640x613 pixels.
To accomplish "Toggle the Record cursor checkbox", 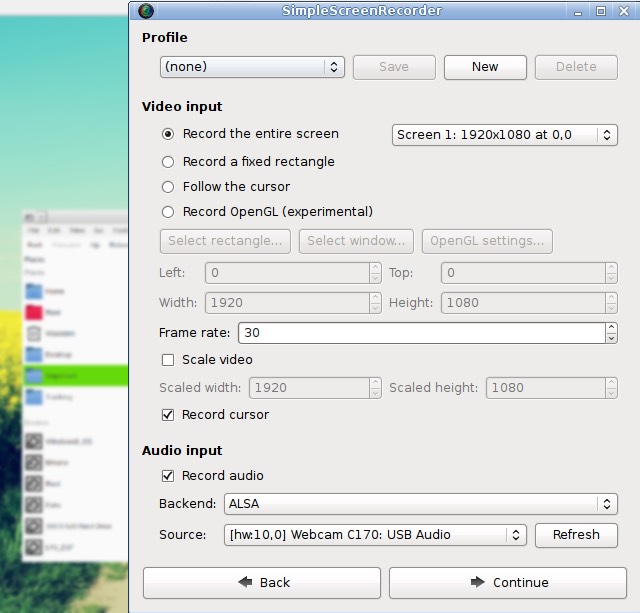I will [x=168, y=415].
